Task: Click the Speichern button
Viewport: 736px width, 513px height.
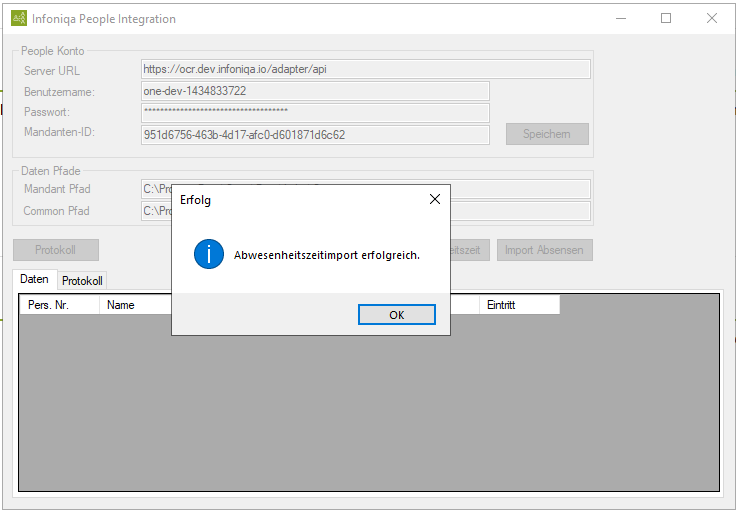Action: coord(547,134)
